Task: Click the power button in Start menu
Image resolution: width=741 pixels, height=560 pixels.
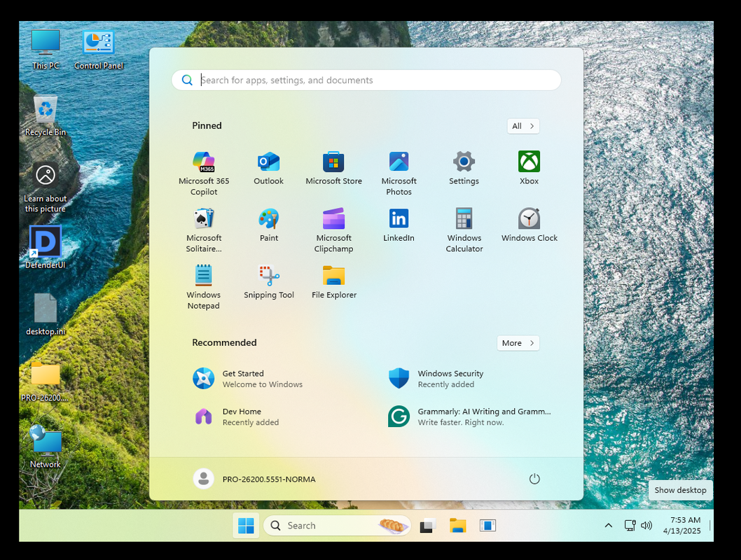Action: tap(534, 479)
